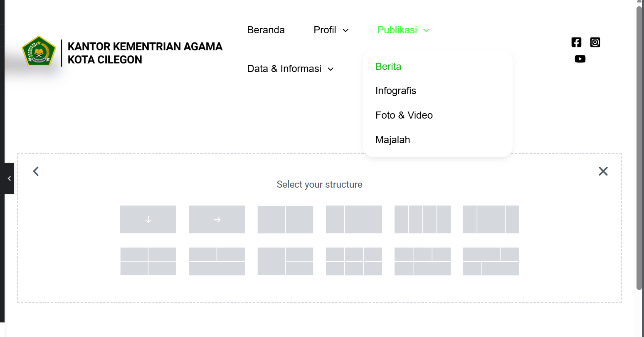Click the Kementerian Agama logo image

coord(39,51)
